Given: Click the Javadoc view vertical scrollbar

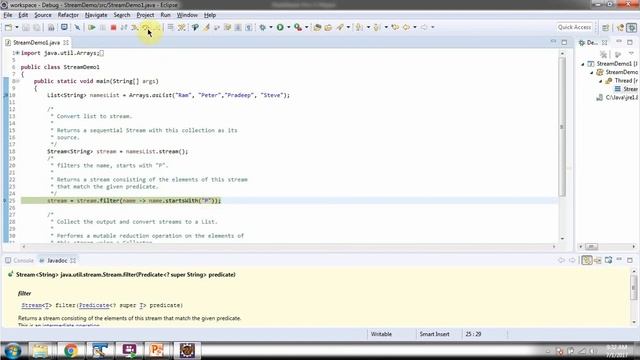Looking at the screenshot, I should 633,287.
